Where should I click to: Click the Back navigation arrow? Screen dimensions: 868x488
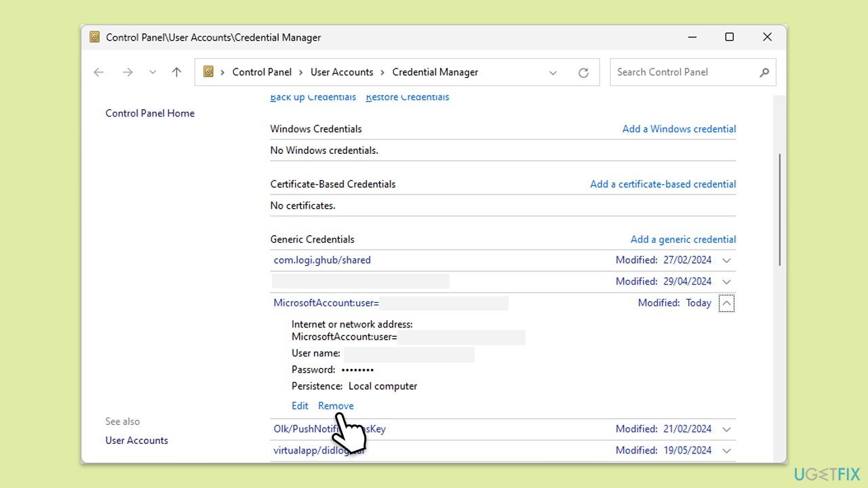pos(99,73)
